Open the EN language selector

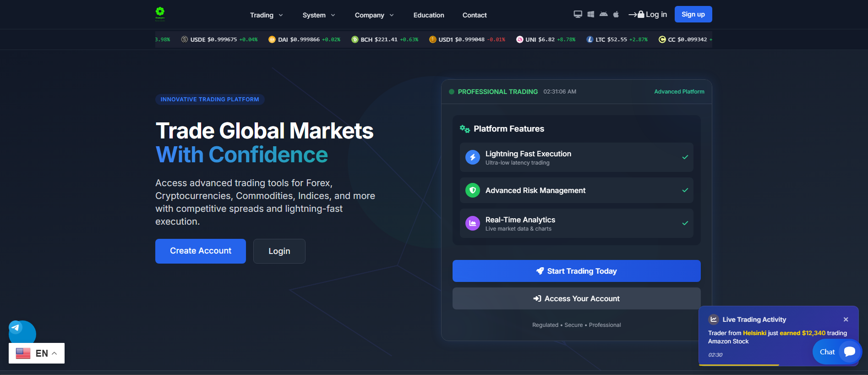click(37, 353)
